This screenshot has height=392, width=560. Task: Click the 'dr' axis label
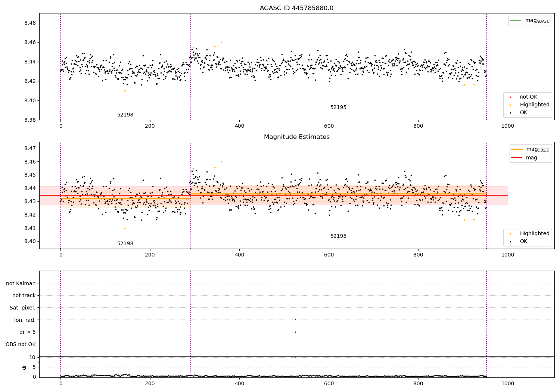tap(24, 367)
